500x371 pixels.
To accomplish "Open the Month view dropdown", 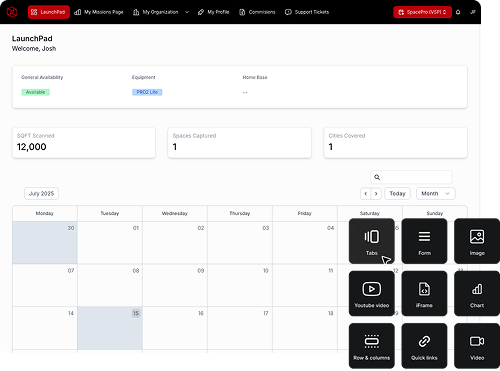I will point(435,193).
